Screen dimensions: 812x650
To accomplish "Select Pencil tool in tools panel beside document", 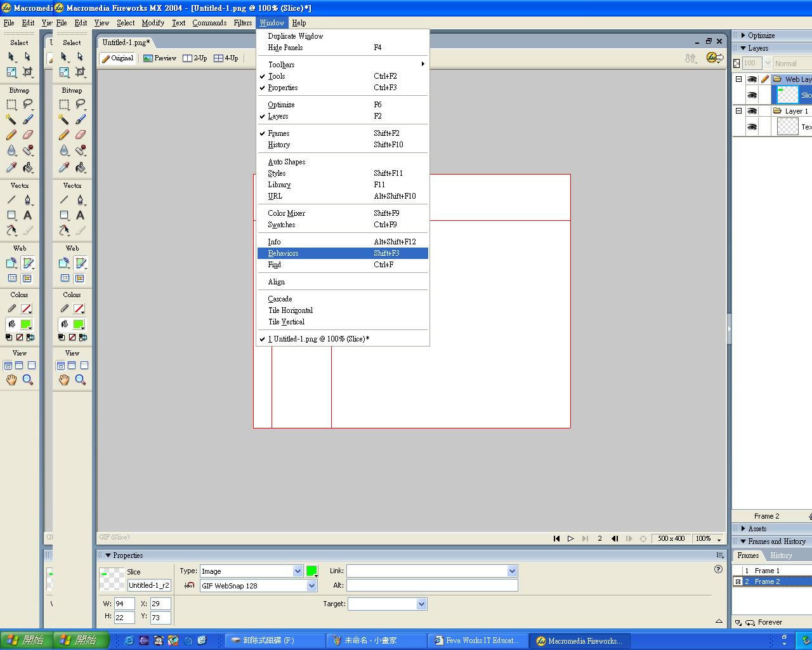I will point(64,135).
